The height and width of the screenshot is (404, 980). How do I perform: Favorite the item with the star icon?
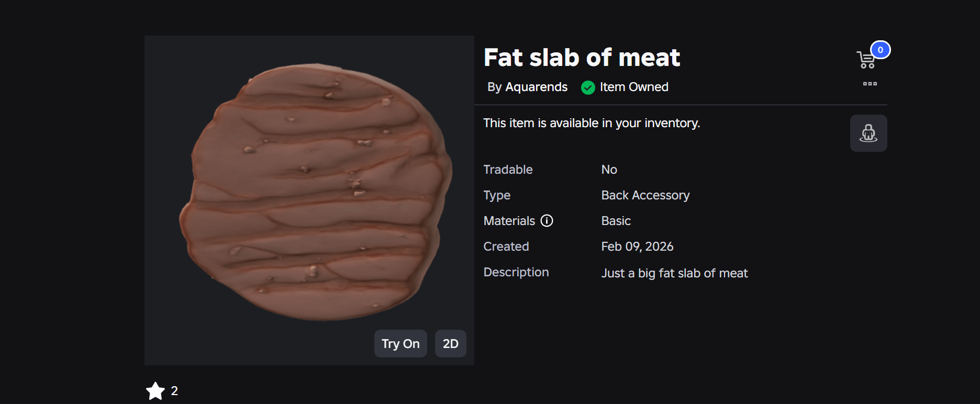[155, 391]
